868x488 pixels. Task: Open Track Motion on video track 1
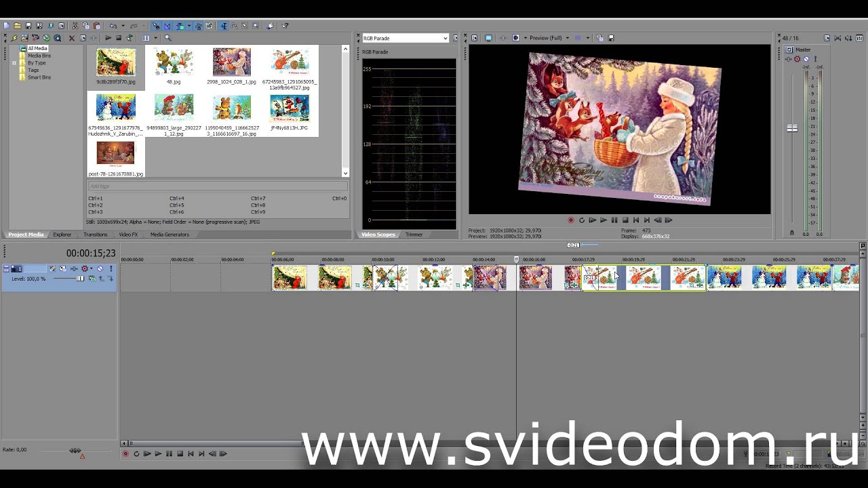(63, 268)
